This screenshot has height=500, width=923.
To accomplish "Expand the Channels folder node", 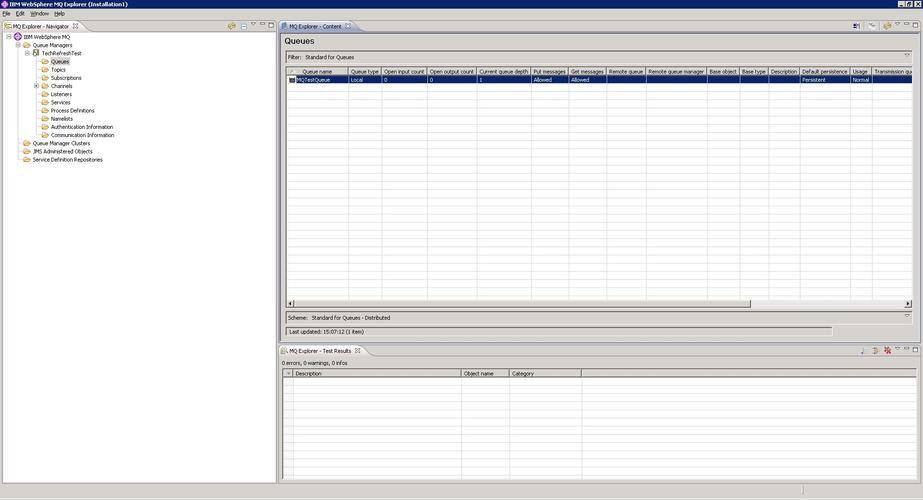I will [36, 86].
